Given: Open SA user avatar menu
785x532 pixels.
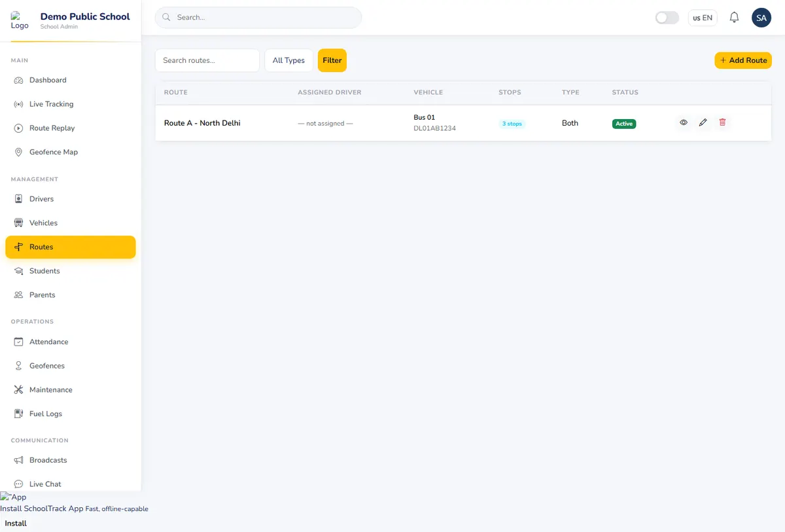Looking at the screenshot, I should pyautogui.click(x=761, y=18).
